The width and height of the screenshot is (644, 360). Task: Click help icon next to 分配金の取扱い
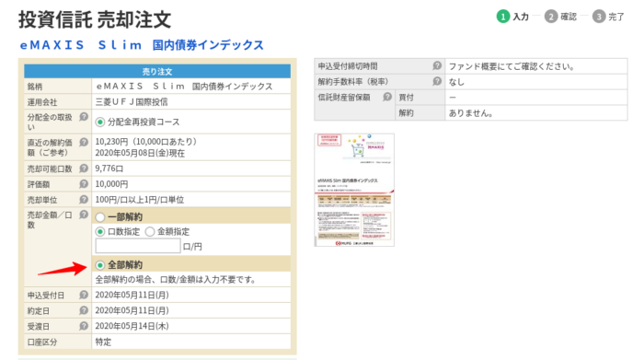pos(84,117)
